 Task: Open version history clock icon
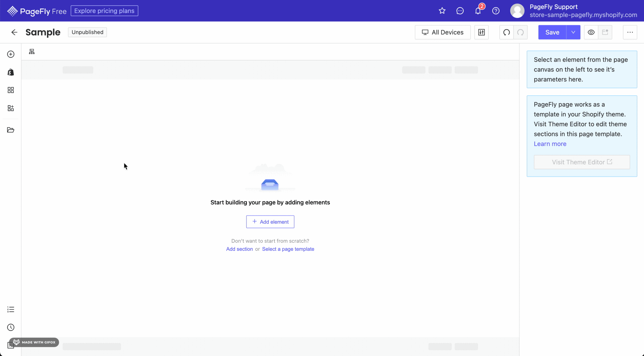11,327
